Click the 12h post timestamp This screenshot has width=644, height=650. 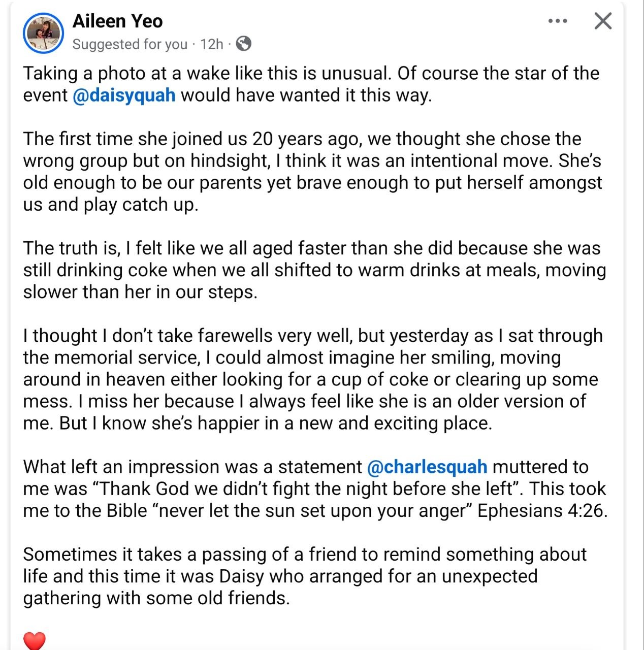pos(211,44)
